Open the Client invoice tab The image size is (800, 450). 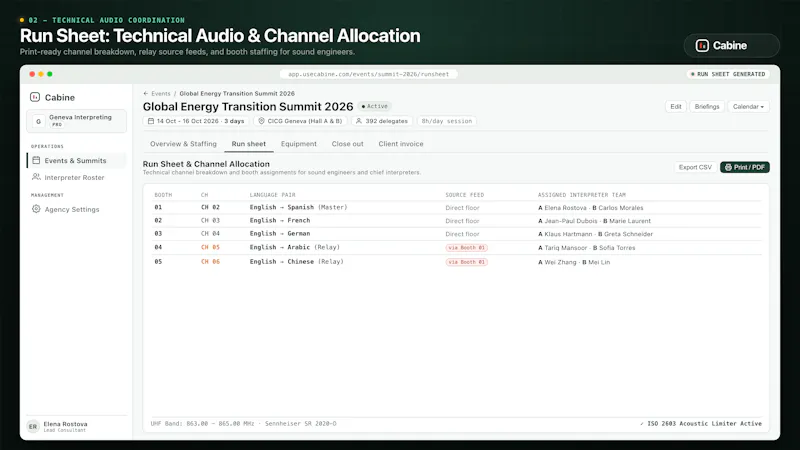coord(401,144)
